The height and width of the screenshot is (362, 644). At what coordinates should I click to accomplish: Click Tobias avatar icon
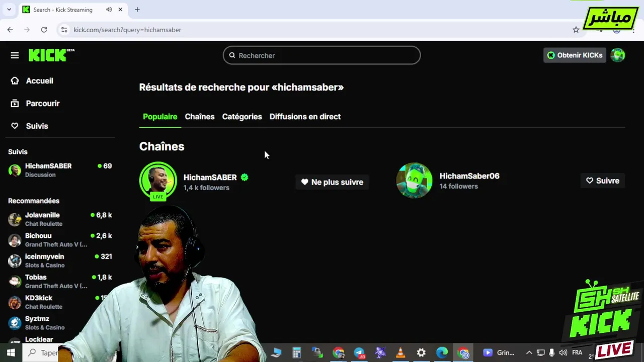[x=15, y=281]
